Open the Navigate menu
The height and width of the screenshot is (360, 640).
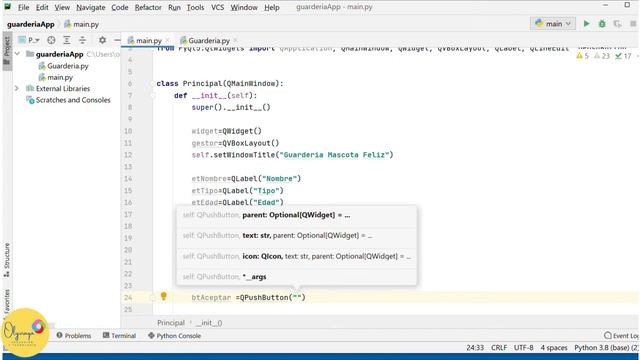click(x=91, y=7)
